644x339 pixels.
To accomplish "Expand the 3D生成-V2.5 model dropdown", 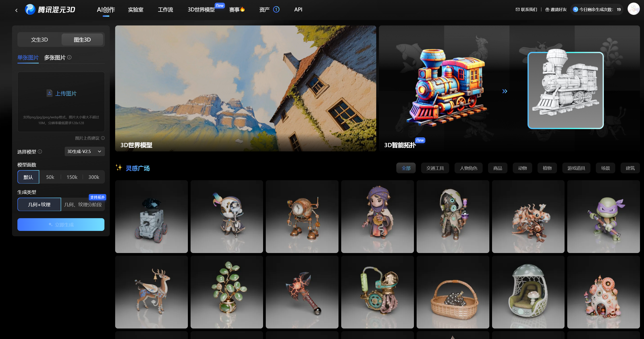I will coord(85,151).
